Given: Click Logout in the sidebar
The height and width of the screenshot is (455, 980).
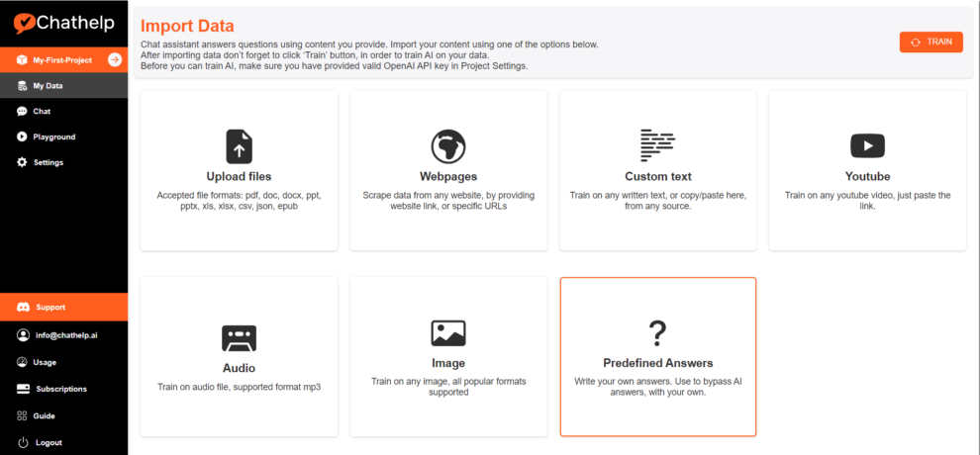Looking at the screenshot, I should tap(47, 443).
